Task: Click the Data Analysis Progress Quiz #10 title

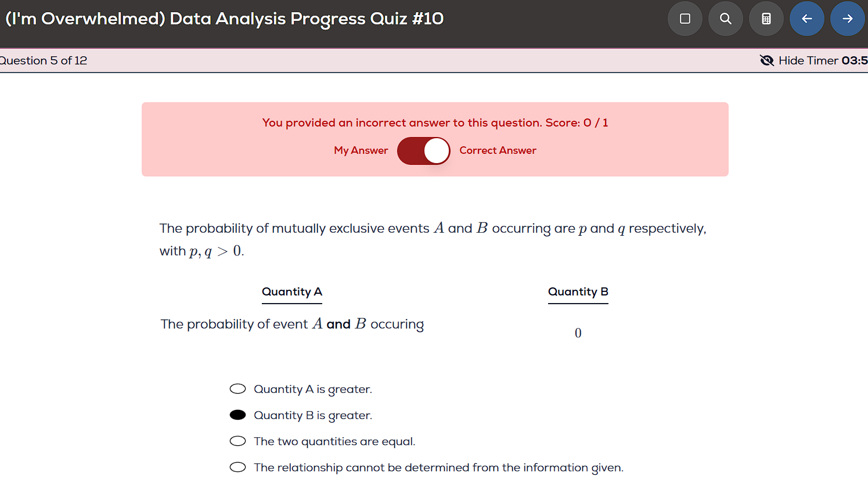Action: [224, 19]
